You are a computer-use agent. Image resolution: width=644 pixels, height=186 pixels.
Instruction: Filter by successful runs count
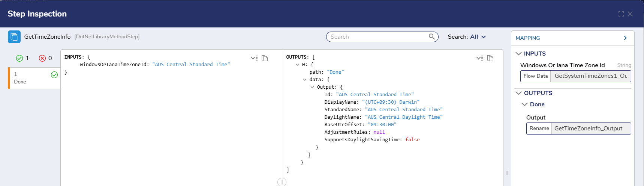pyautogui.click(x=22, y=58)
